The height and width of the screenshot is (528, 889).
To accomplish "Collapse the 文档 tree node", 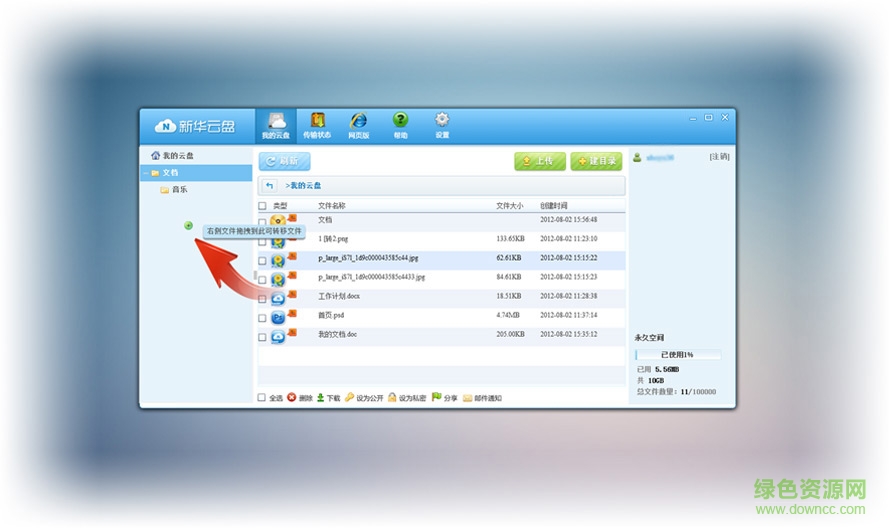I will (x=145, y=173).
